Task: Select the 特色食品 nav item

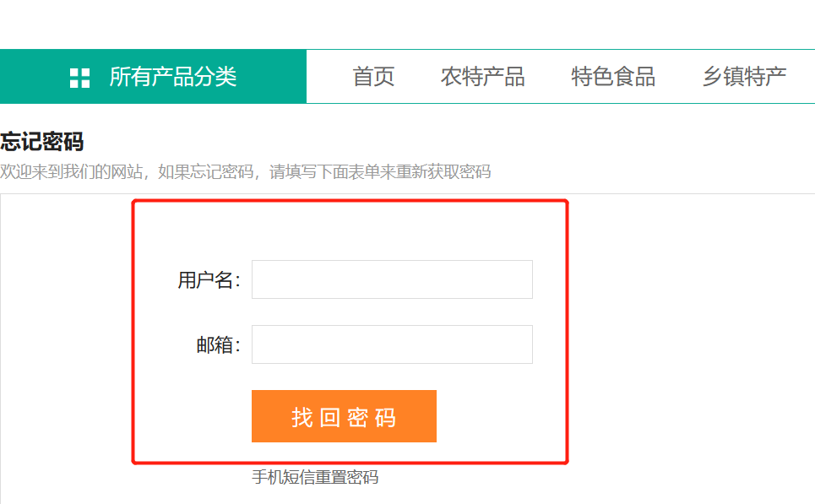Action: click(613, 77)
